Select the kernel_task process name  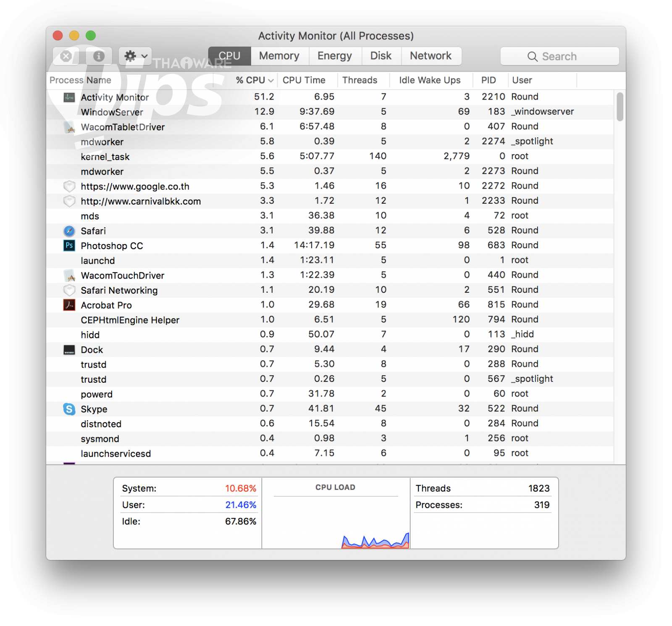105,157
